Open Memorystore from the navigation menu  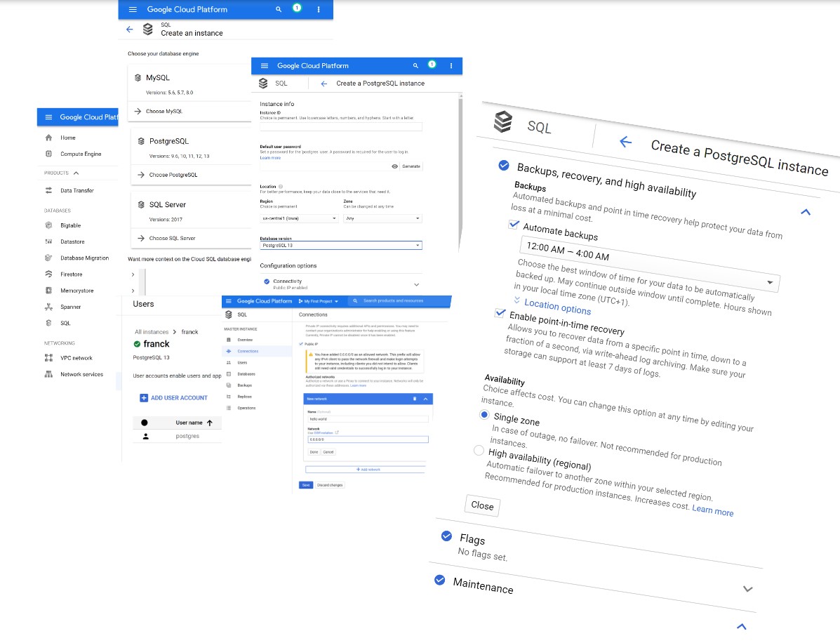point(76,291)
